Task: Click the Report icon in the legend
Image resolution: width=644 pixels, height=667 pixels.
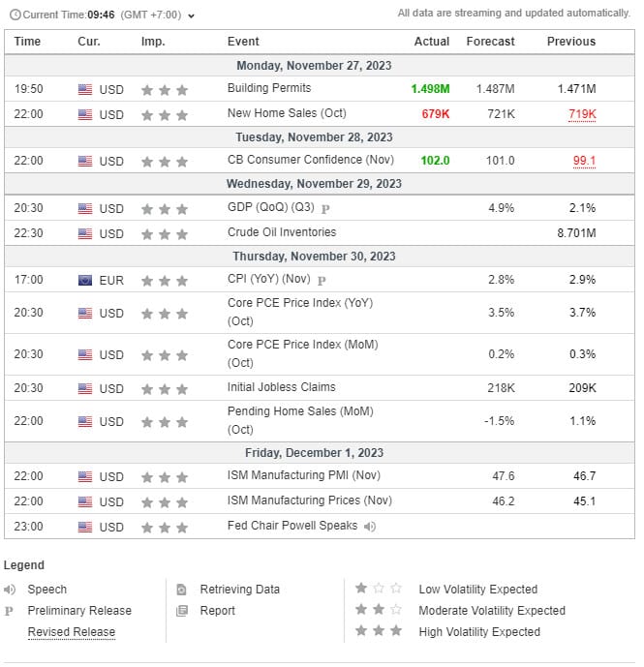Action: [x=181, y=611]
